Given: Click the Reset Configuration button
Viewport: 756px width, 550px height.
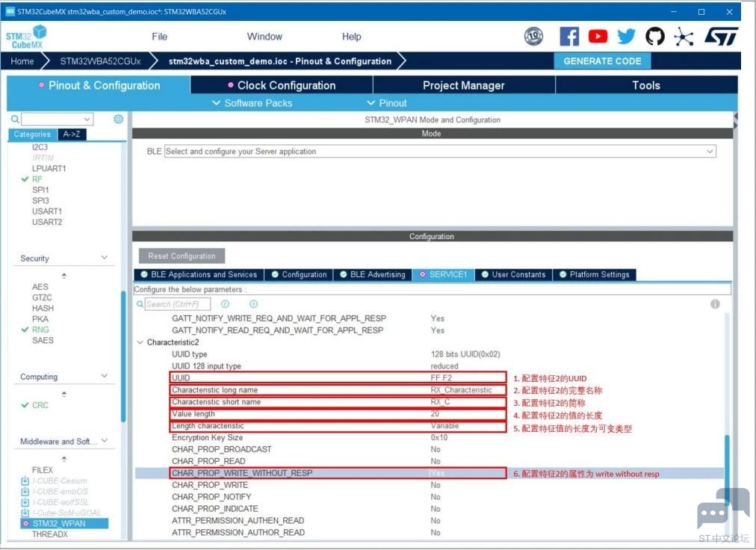Looking at the screenshot, I should 182,256.
